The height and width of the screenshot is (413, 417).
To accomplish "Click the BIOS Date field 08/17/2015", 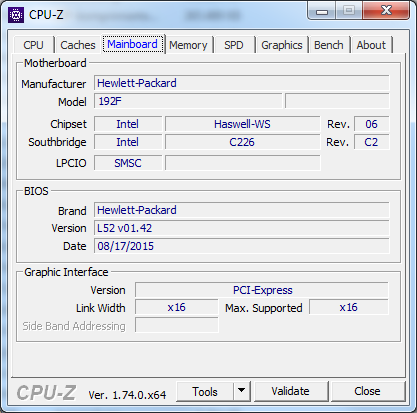I will pos(242,246).
